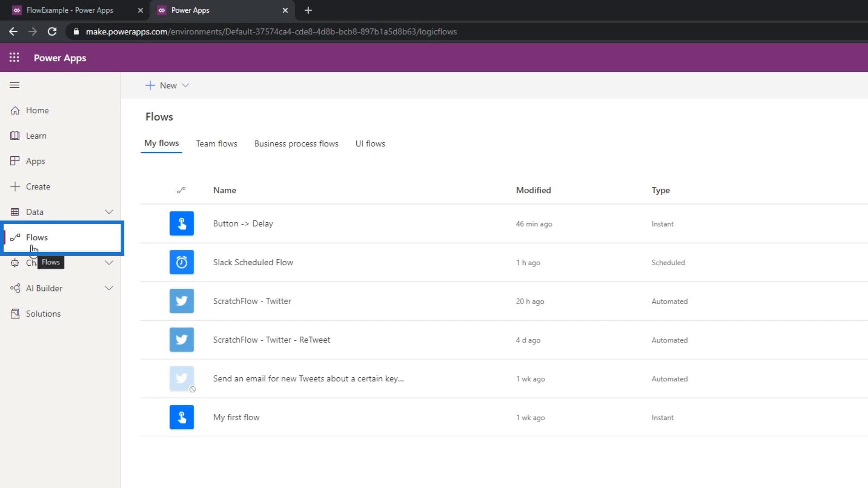The height and width of the screenshot is (488, 868).
Task: Expand the New flow creation dropdown
Action: click(185, 85)
